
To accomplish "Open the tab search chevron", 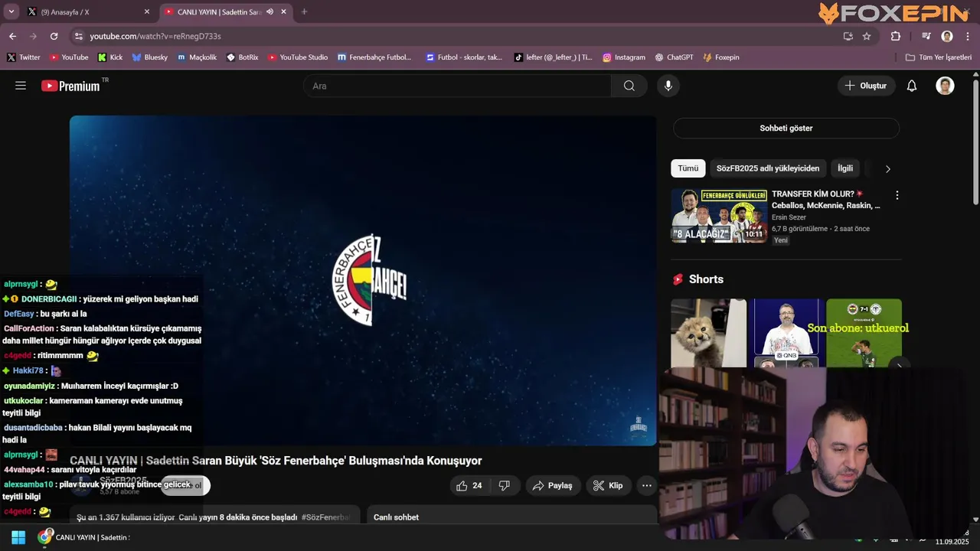I will (x=11, y=11).
